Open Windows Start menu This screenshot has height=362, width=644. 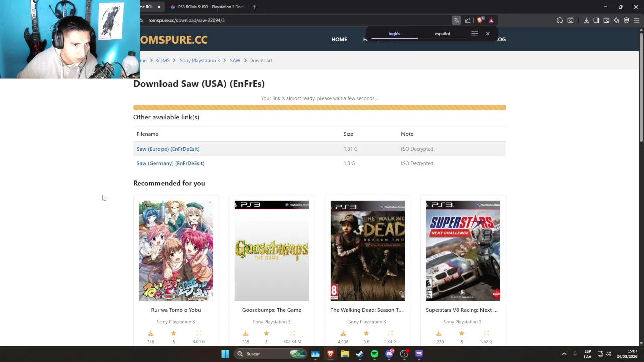point(225,354)
